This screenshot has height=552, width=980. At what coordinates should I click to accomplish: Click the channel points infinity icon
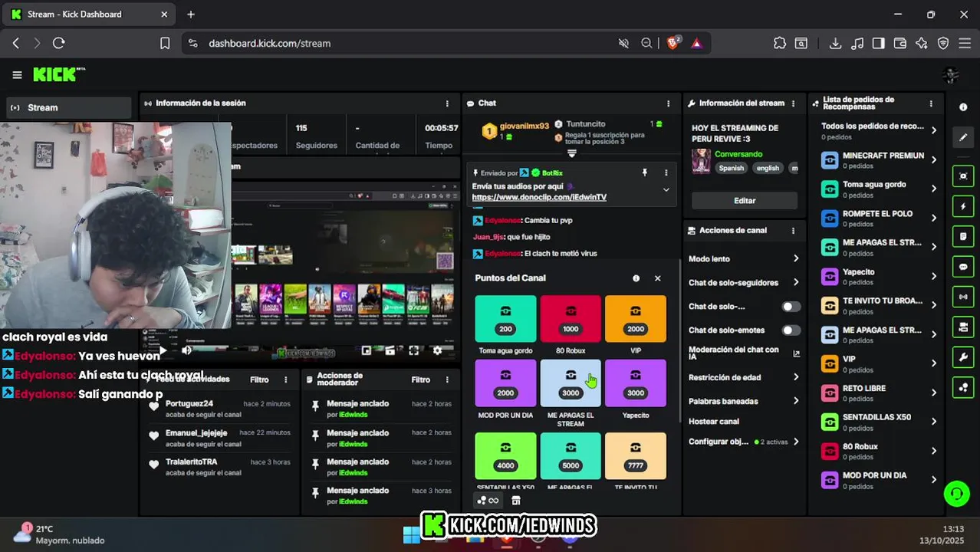[488, 501]
